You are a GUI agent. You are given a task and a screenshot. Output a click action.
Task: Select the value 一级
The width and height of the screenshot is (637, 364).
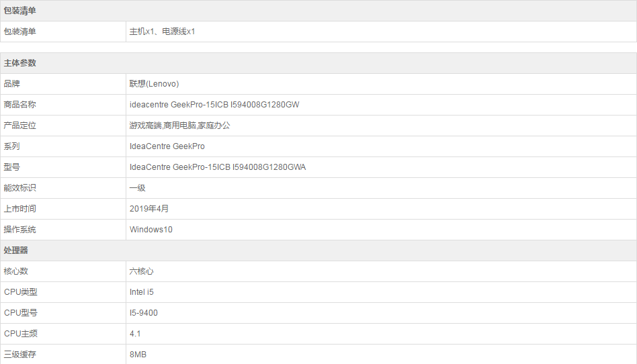(x=137, y=187)
